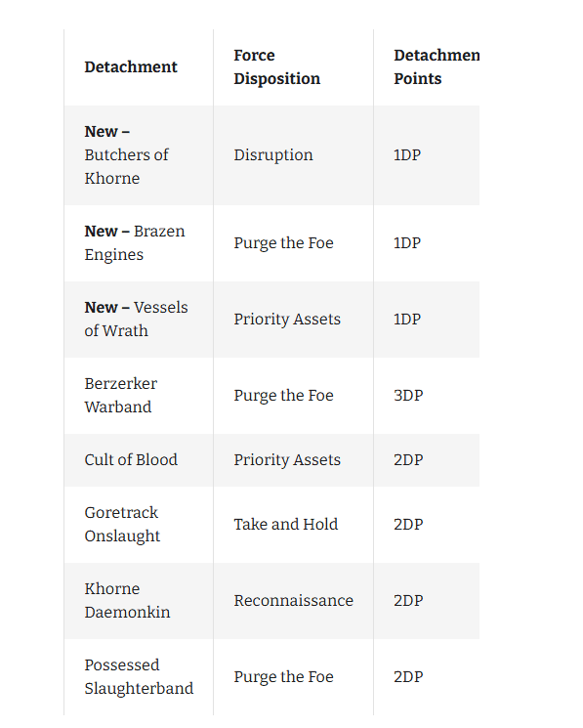Viewport: 583px width, 728px height.
Task: Click 1DP in the Butchers of Khorne row
Action: point(407,155)
